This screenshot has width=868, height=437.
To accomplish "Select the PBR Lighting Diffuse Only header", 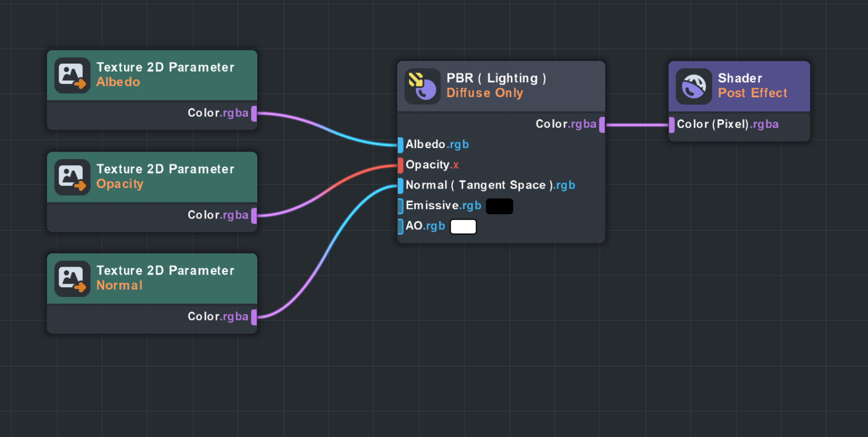I will [x=496, y=85].
